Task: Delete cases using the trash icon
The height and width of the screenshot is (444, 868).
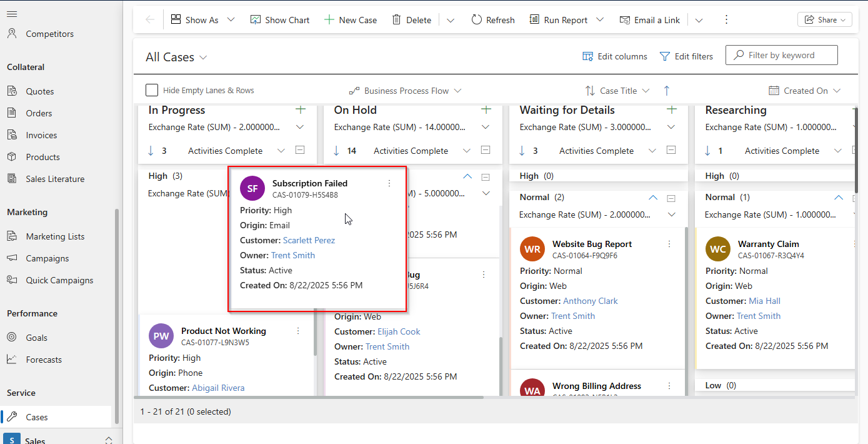Action: coord(411,19)
